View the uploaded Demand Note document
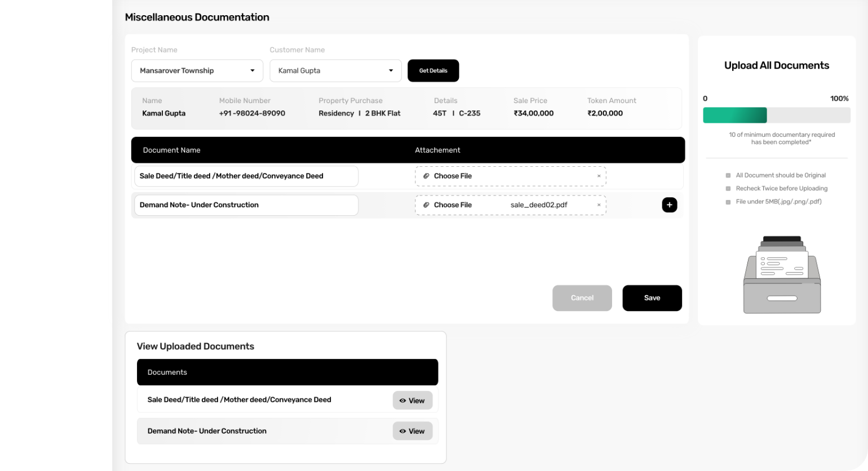The width and height of the screenshot is (868, 471). 412,431
